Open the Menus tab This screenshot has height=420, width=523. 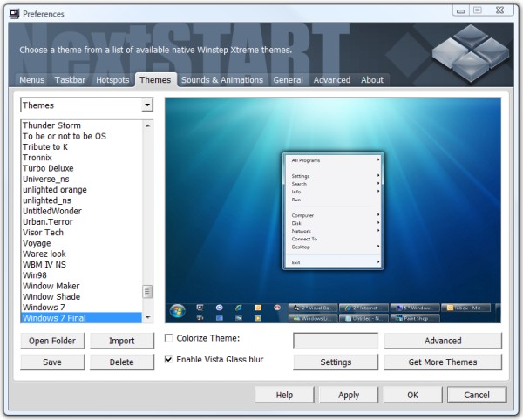coord(32,80)
